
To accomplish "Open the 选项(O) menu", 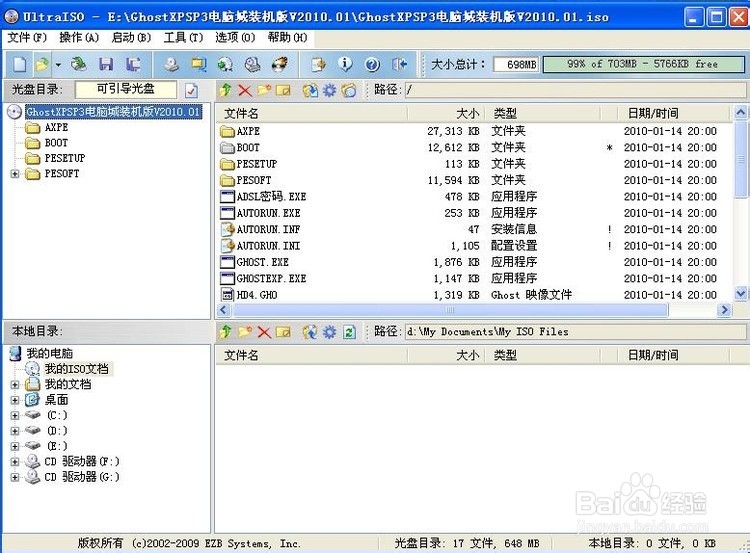I will [235, 37].
